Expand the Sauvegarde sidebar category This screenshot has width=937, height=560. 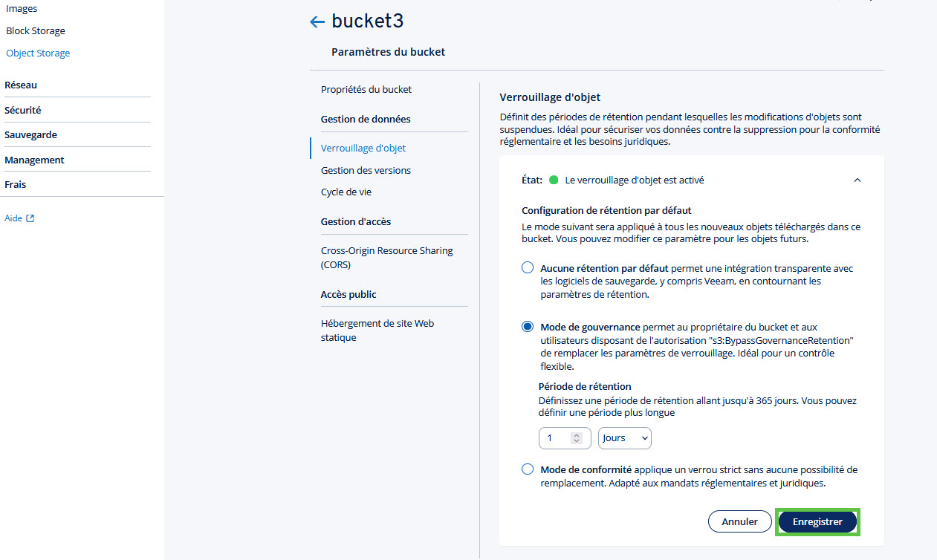(x=30, y=134)
